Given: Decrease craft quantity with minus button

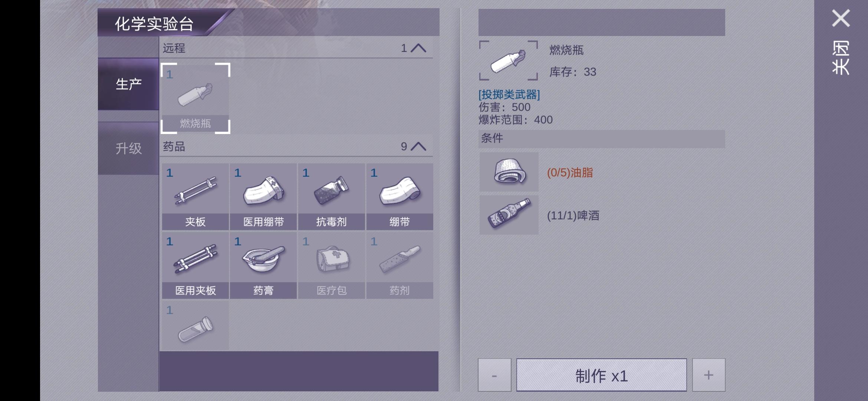Looking at the screenshot, I should [494, 375].
